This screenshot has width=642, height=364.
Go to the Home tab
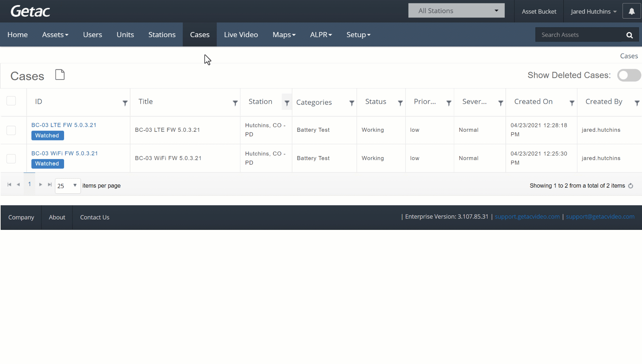point(18,35)
